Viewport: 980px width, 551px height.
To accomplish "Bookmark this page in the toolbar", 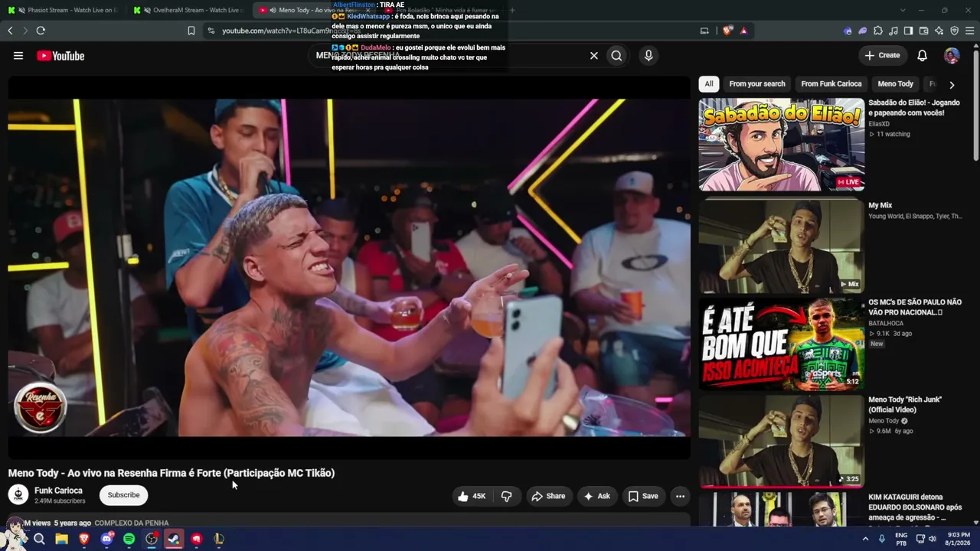I will tap(191, 31).
